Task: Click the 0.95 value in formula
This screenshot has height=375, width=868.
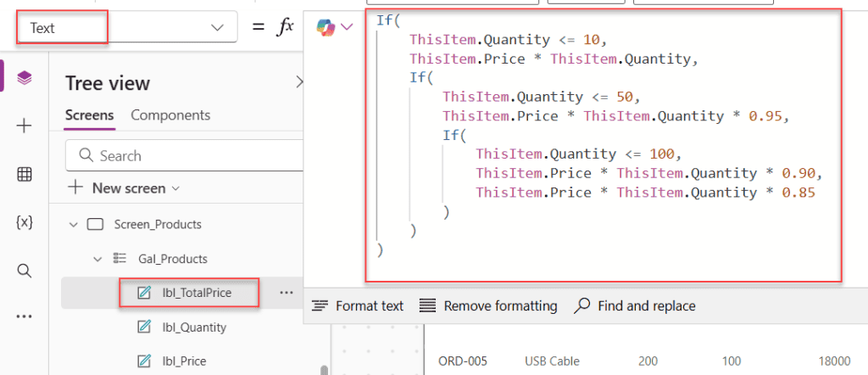Action: click(765, 116)
